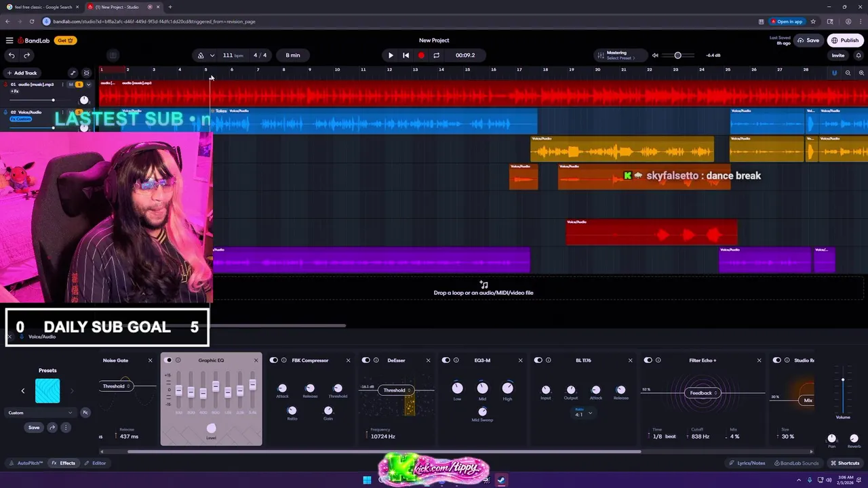Redo the last undone action
The width and height of the screenshot is (868, 488).
[x=26, y=55]
